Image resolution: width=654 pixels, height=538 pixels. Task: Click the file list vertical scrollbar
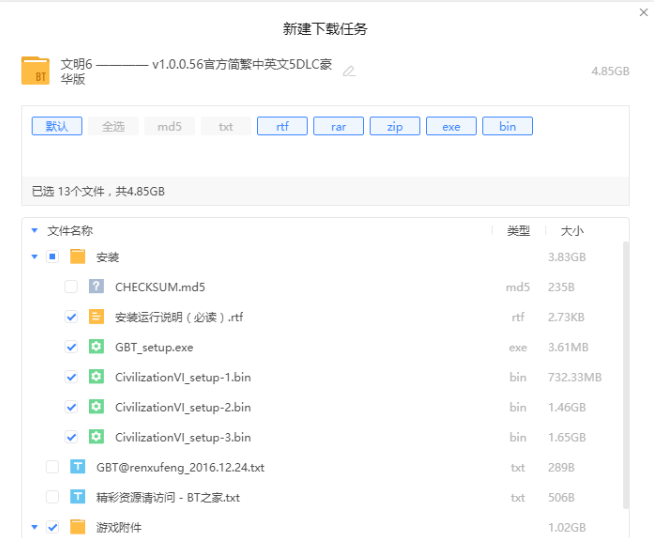point(626,370)
